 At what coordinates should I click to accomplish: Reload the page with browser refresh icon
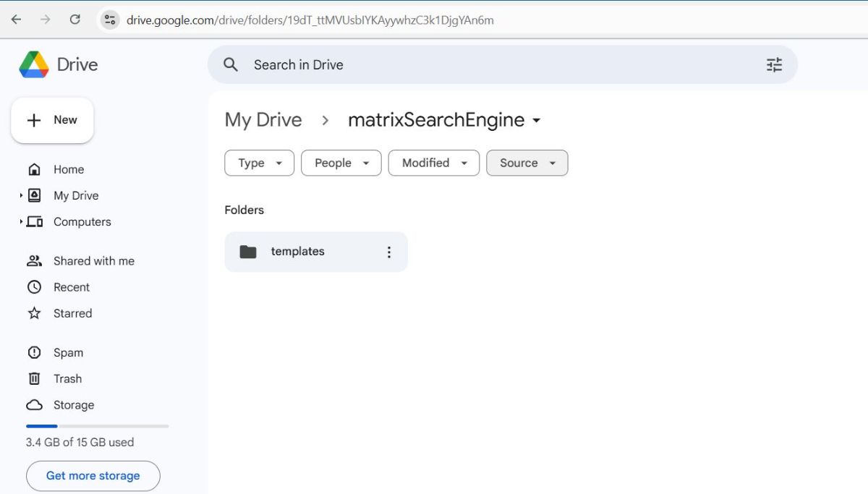pyautogui.click(x=75, y=20)
